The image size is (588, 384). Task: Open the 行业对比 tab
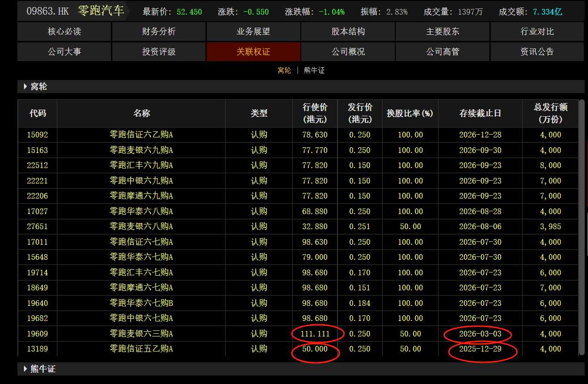point(537,32)
